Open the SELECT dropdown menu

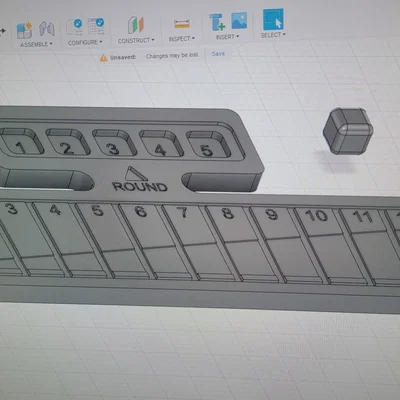pos(273,35)
